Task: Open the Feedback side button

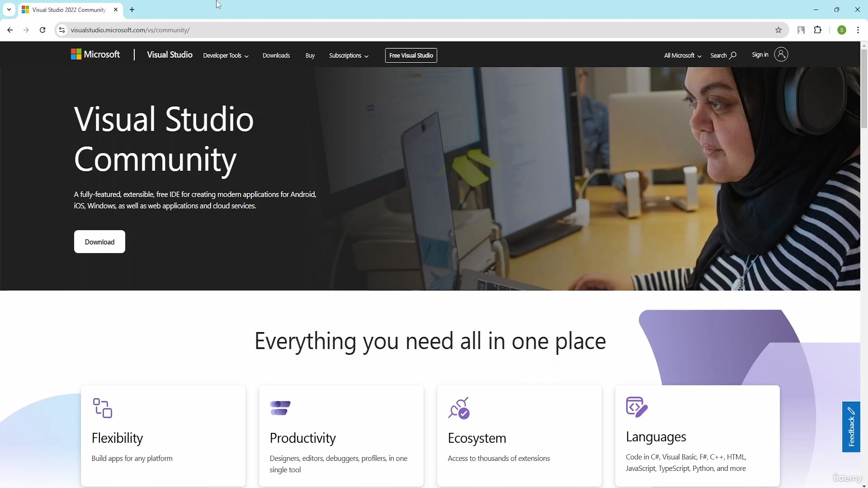Action: (851, 427)
